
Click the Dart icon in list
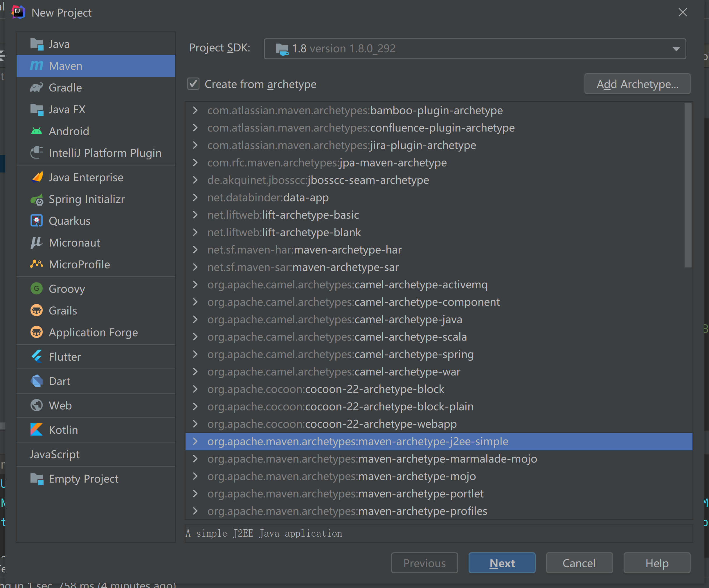coord(37,381)
